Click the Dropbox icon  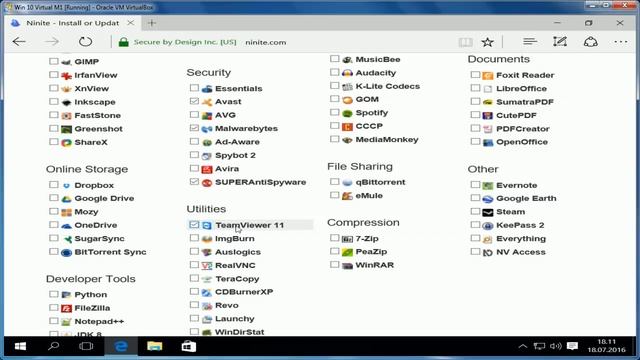click(x=66, y=185)
